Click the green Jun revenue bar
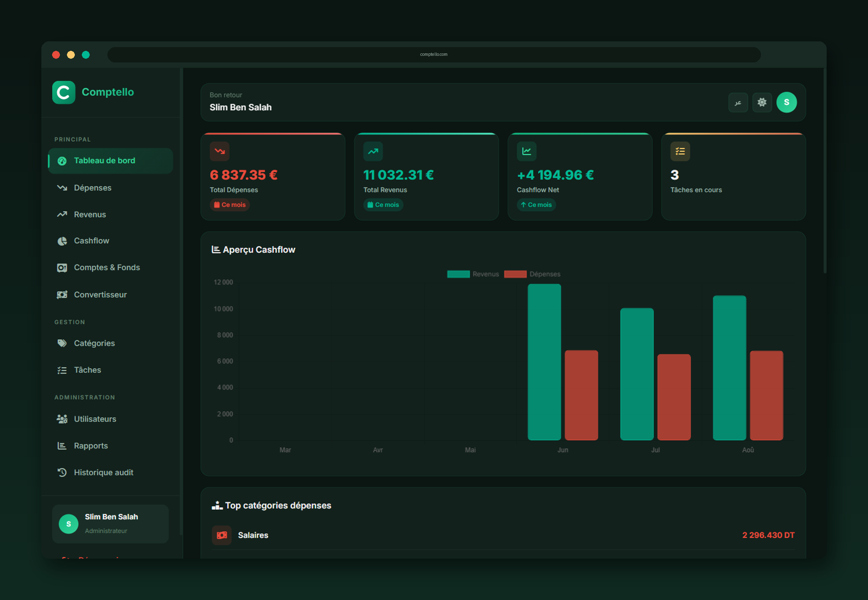The image size is (868, 600). (544, 362)
